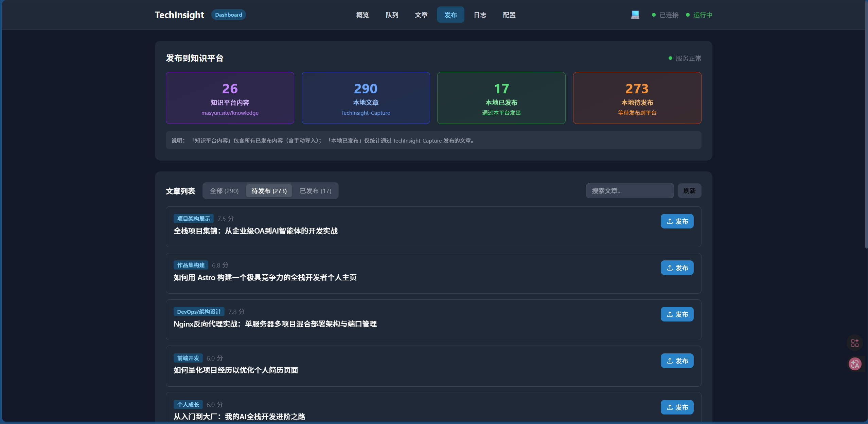Screen dimensions: 868x424
Task: Click the 发布到知识平台 section heading
Action: [194, 58]
